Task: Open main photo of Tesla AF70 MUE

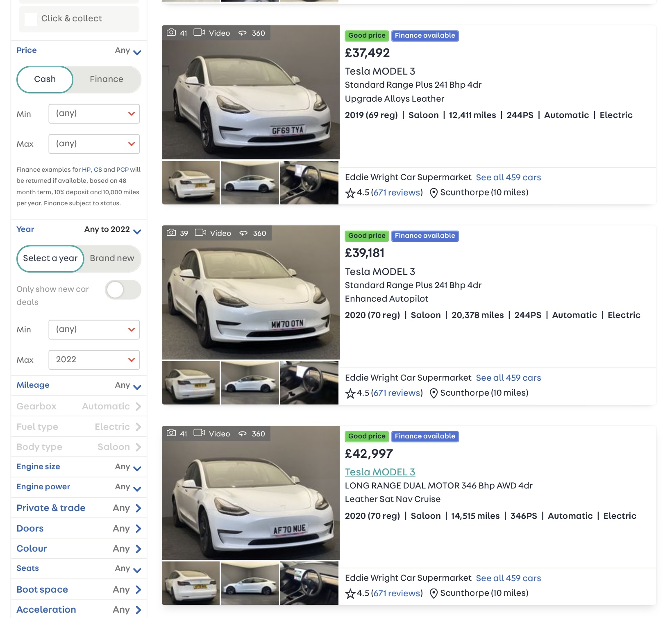Action: tap(251, 493)
